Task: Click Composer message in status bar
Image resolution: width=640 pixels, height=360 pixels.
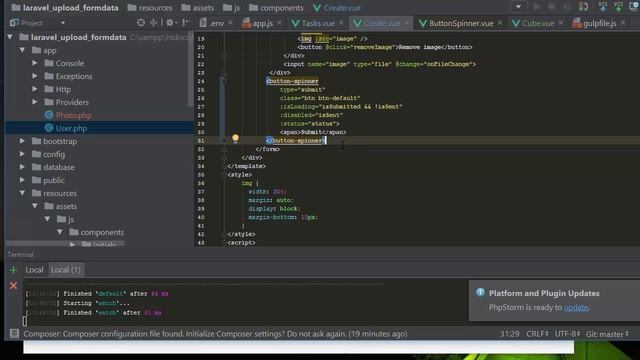Action: 215,334
